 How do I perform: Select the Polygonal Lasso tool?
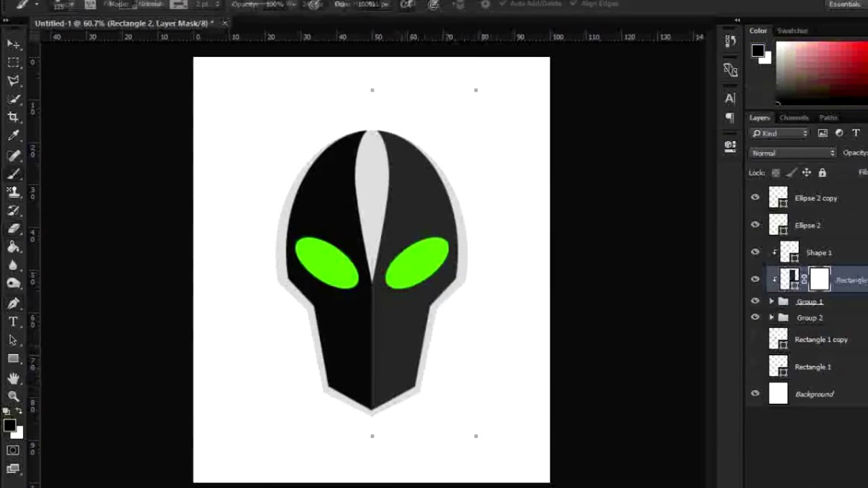(x=14, y=81)
